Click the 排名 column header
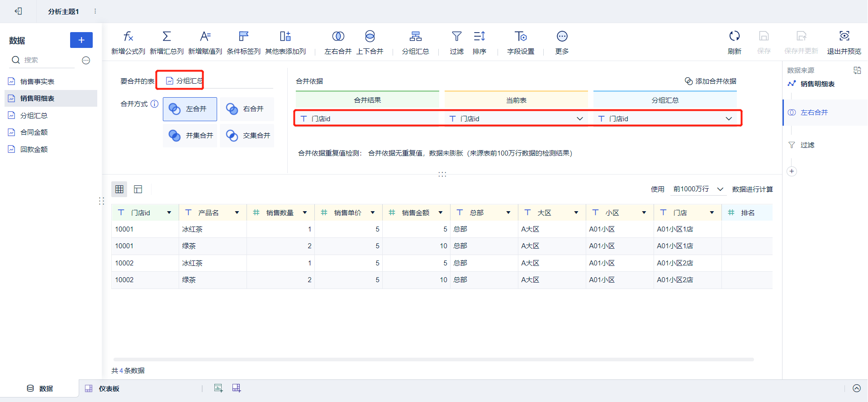This screenshot has width=868, height=402. point(747,213)
